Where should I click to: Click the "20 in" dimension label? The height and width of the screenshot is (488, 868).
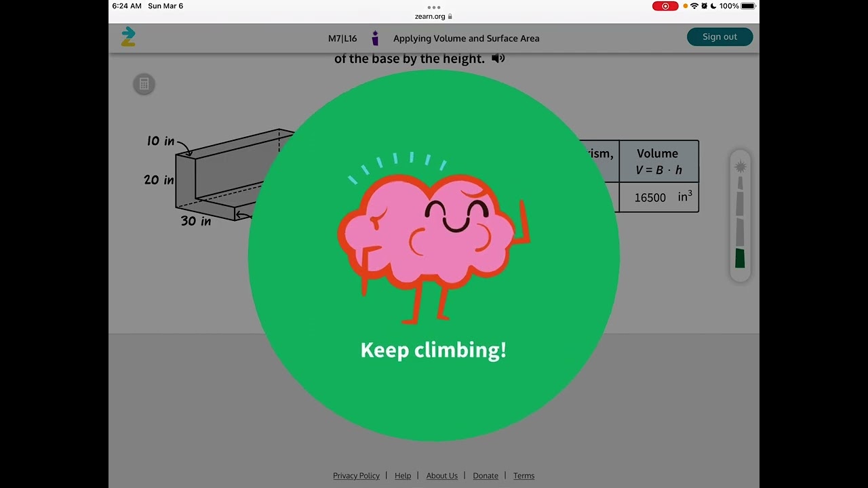[159, 180]
